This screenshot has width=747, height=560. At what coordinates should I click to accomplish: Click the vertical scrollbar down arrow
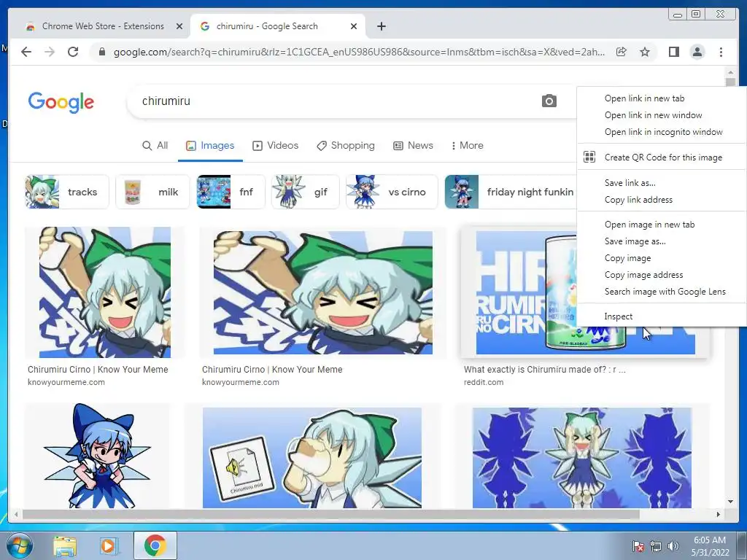click(730, 502)
